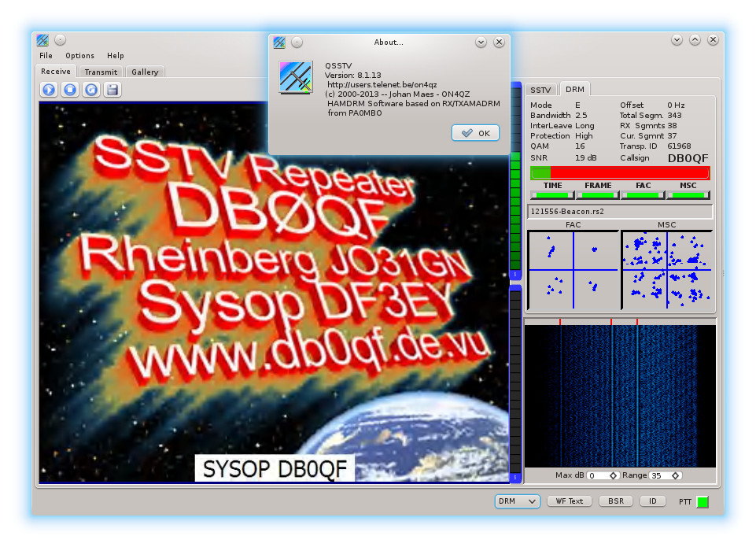The image size is (756, 547).
Task: Click the Transp. ID value 61968
Action: (679, 146)
